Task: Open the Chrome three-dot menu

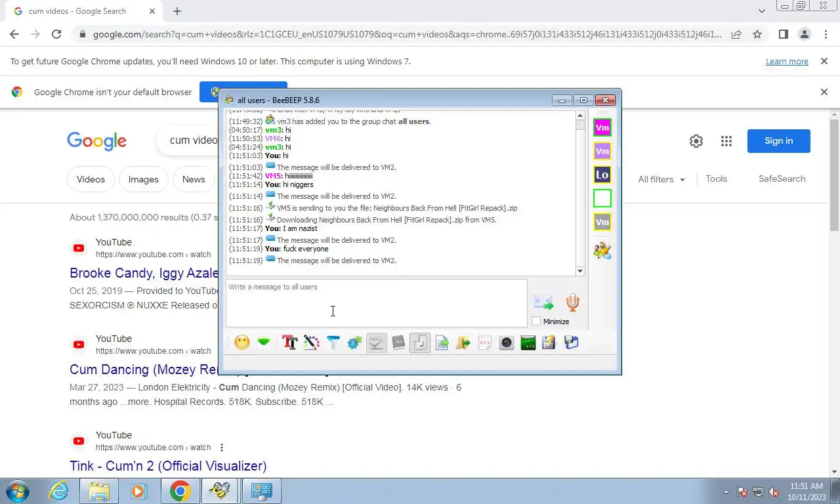Action: [826, 34]
